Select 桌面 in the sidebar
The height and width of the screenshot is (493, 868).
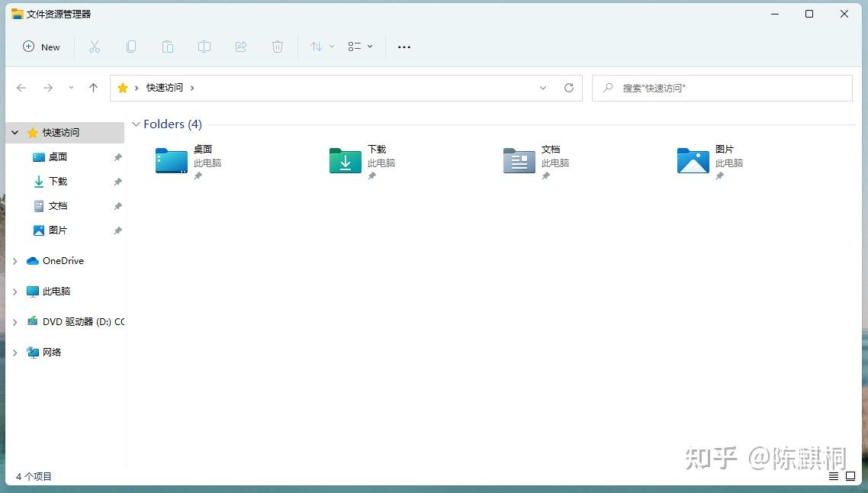click(57, 157)
